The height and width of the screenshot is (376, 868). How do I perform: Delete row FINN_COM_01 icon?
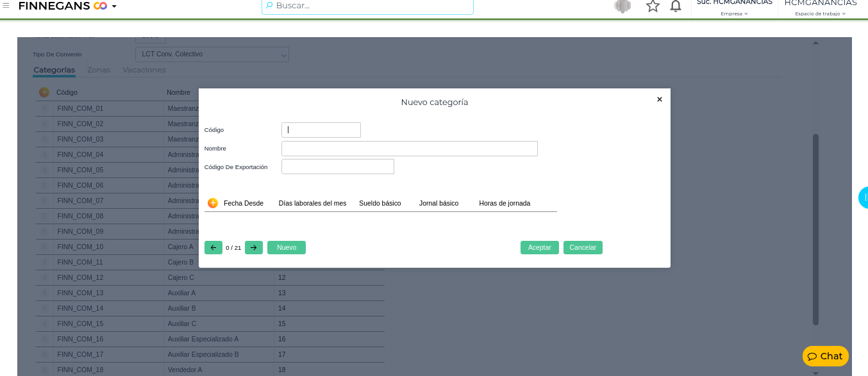[x=44, y=108]
